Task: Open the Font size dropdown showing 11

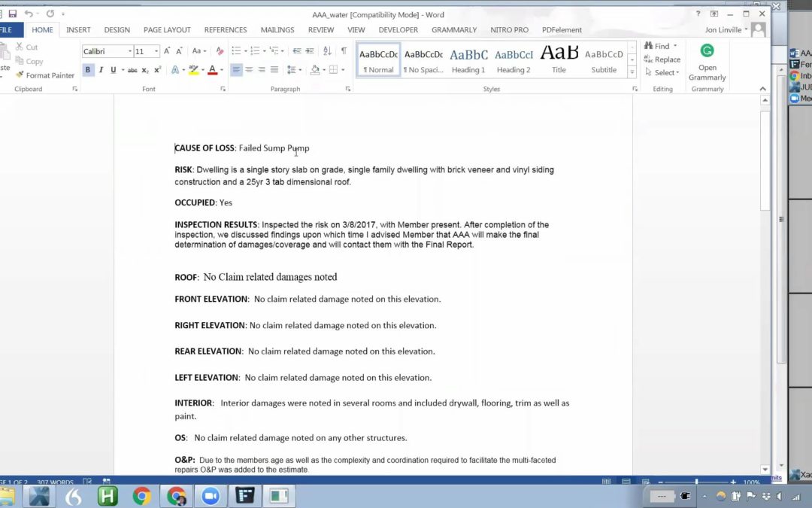Action: 156,51
